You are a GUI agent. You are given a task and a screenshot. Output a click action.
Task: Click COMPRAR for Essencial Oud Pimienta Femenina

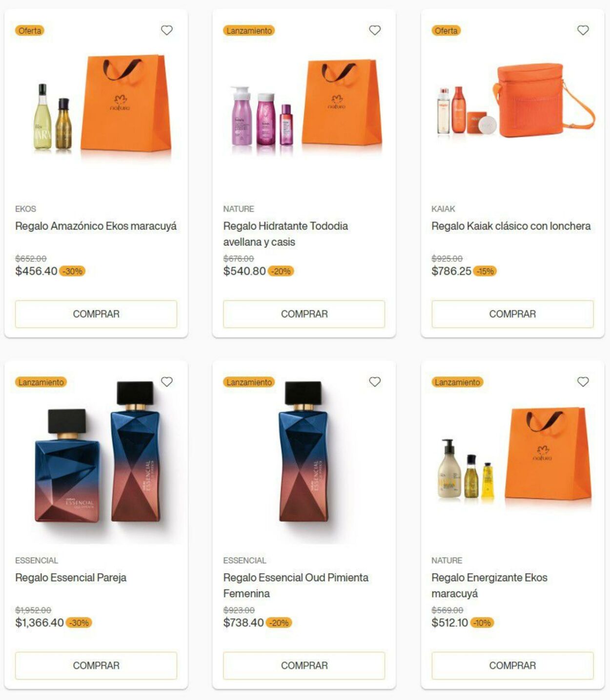[x=304, y=665]
